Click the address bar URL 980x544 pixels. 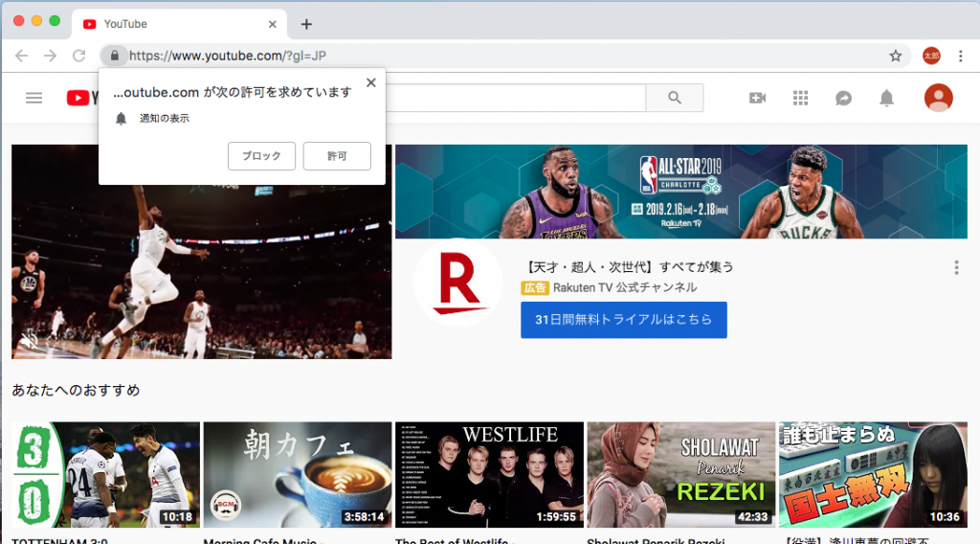pos(228,56)
